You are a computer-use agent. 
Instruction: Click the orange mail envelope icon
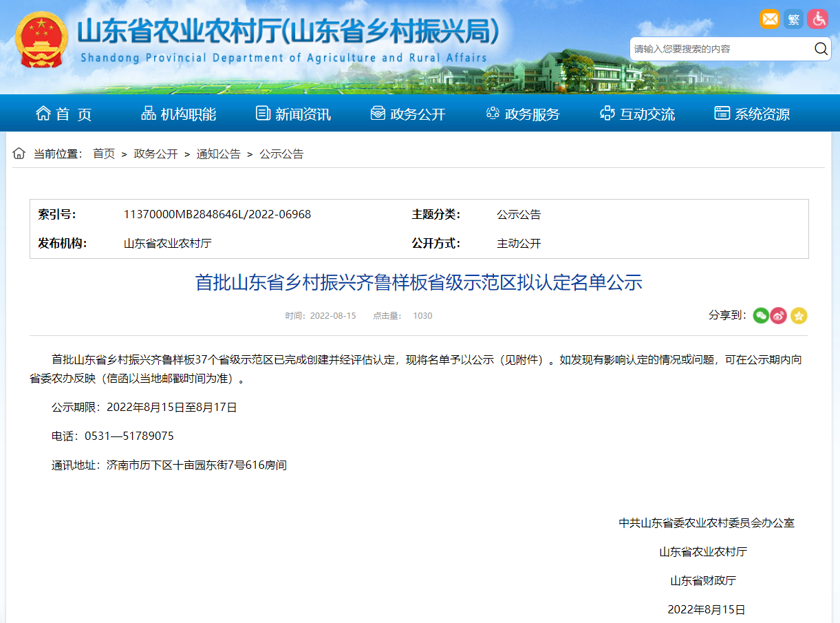click(x=769, y=19)
